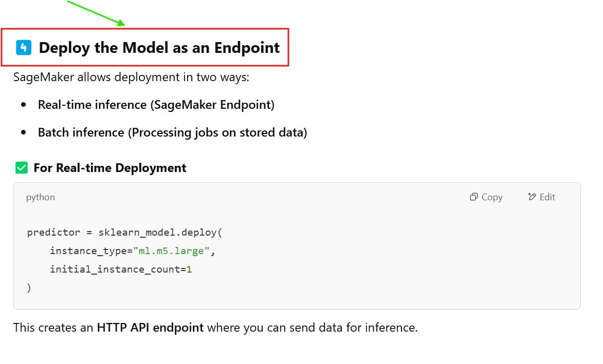Viewport: 603px width, 364px height.
Task: Click the 'For Real-time Deployment' subheading
Action: pyautogui.click(x=110, y=168)
